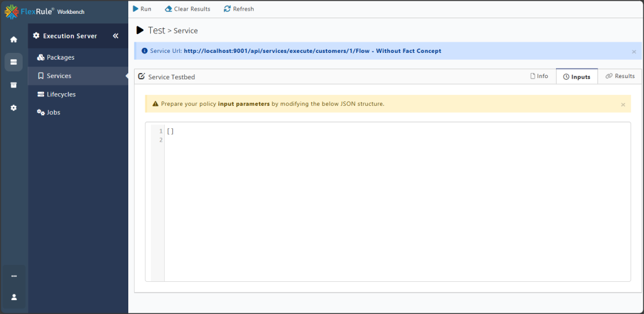Click Clear Results in toolbar

pos(187,9)
